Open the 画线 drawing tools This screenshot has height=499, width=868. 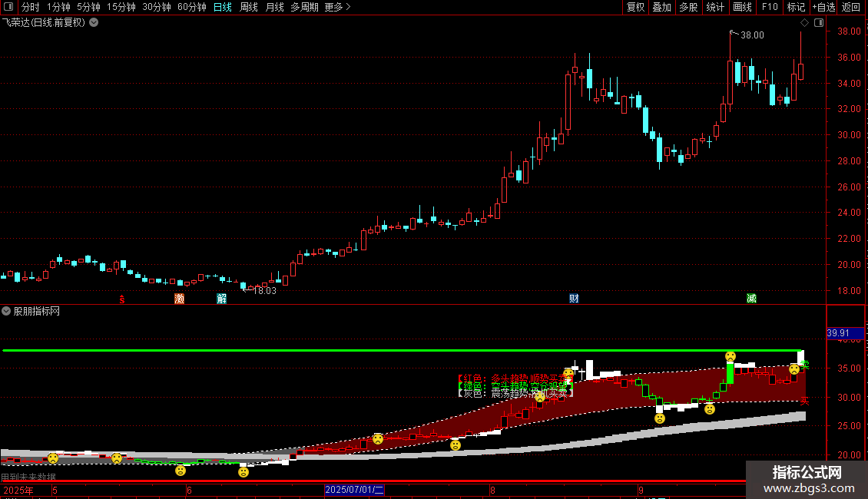pyautogui.click(x=742, y=7)
